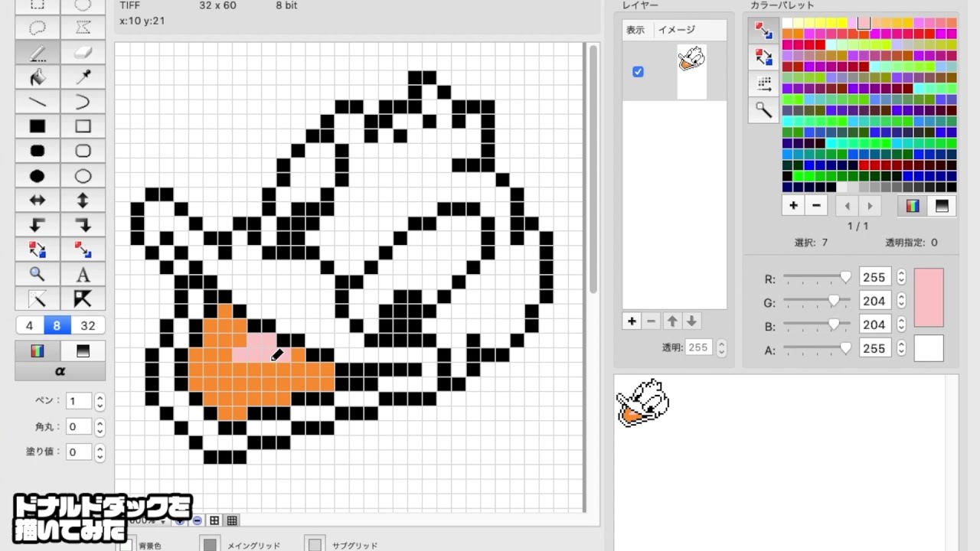Select the filled ellipse tool
The width and height of the screenshot is (980, 551).
click(38, 176)
